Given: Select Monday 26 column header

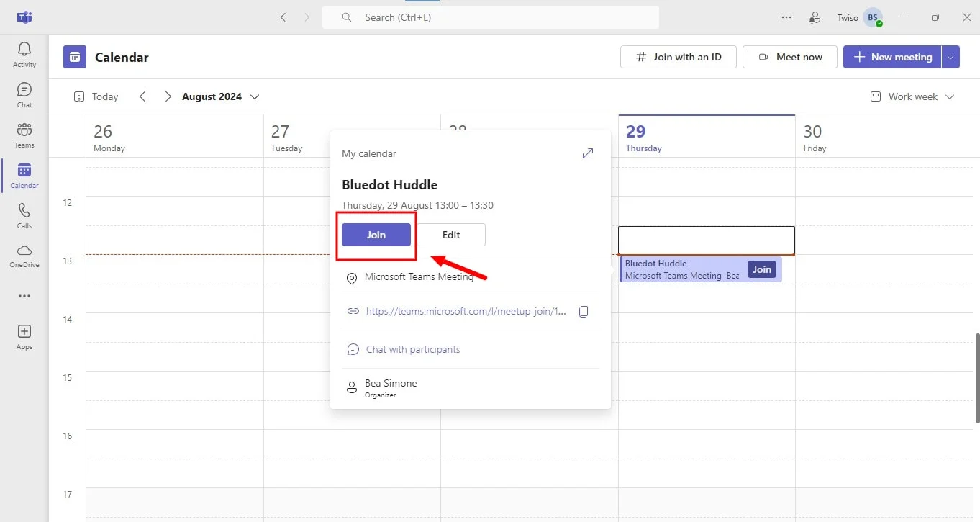Looking at the screenshot, I should tap(175, 137).
